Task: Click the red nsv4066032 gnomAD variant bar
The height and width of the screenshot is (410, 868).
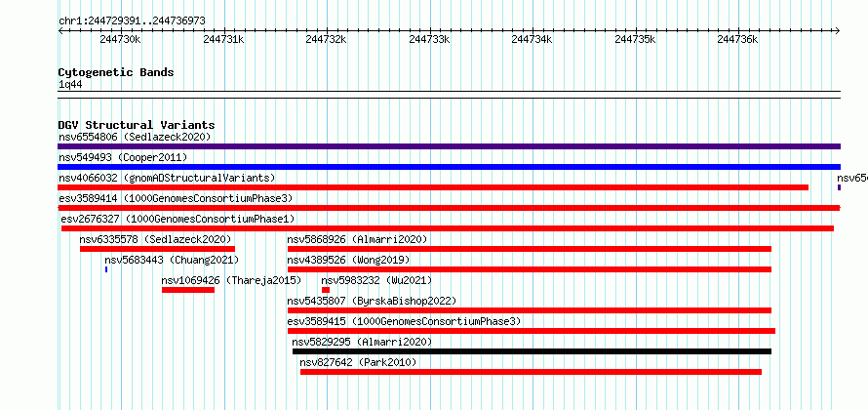Action: click(433, 187)
